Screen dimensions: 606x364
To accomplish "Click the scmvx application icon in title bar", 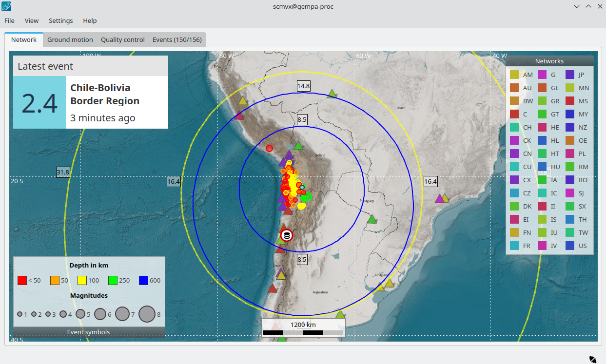I will point(7,6).
